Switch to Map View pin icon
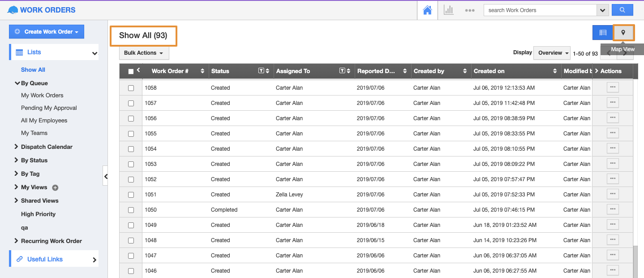 (623, 32)
